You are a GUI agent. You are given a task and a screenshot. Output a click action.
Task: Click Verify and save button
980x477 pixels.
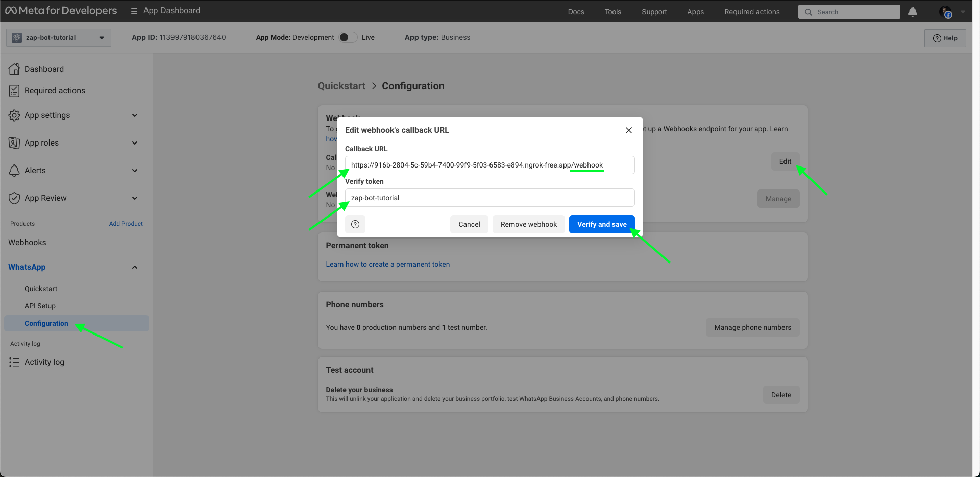point(602,224)
